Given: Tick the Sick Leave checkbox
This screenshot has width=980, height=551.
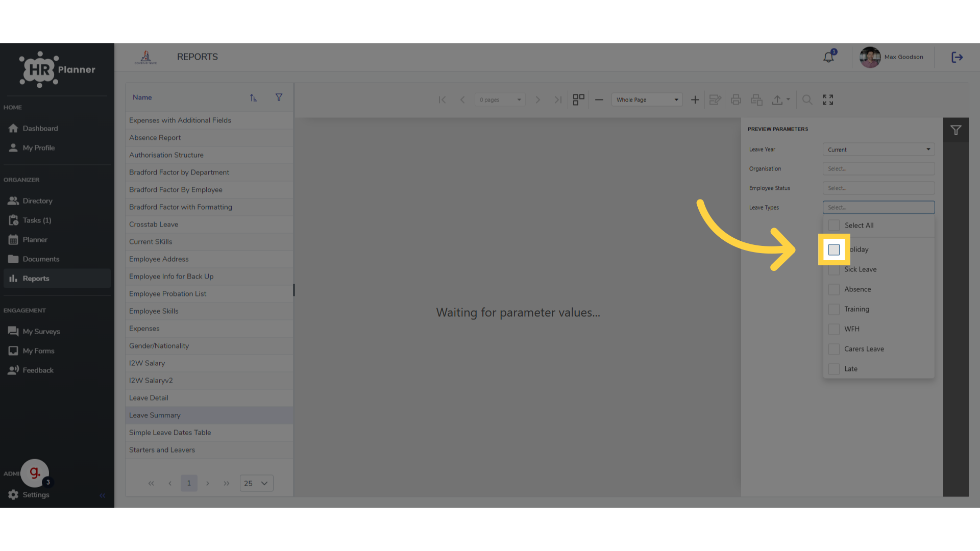Looking at the screenshot, I should tap(834, 269).
